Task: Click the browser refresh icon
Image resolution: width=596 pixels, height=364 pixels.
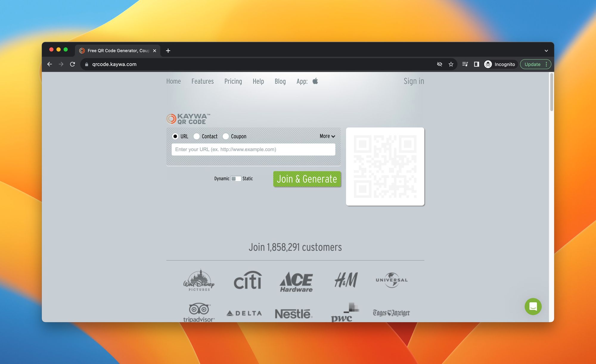Action: point(72,64)
